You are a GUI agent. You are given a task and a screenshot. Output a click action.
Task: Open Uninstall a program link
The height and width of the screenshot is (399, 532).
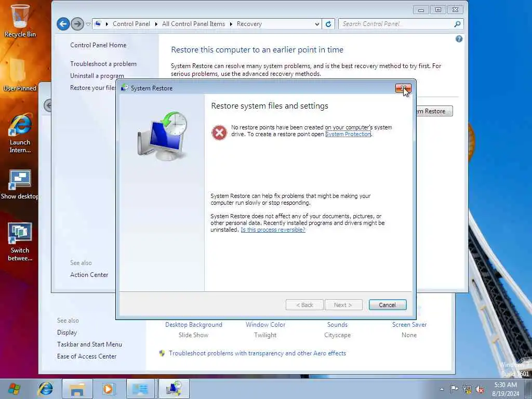(97, 76)
